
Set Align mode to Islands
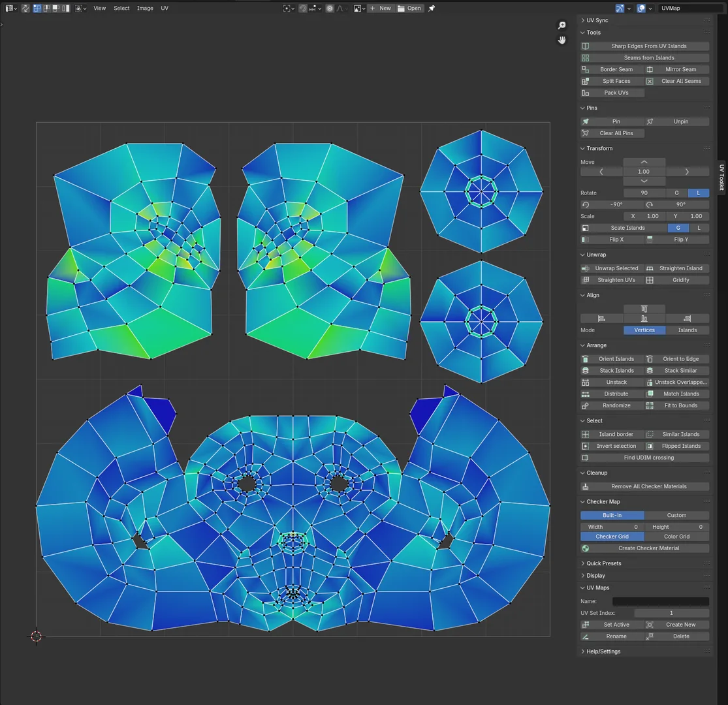click(687, 330)
